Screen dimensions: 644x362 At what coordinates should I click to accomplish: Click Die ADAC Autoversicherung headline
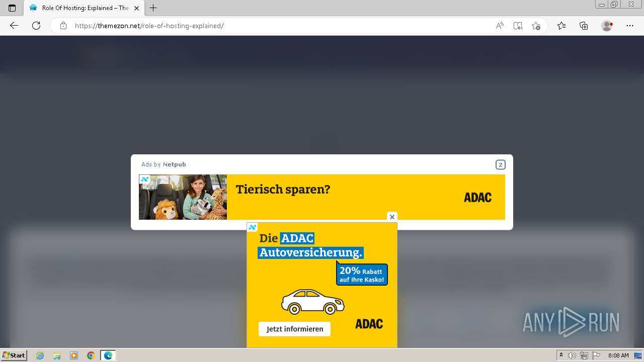tap(310, 245)
